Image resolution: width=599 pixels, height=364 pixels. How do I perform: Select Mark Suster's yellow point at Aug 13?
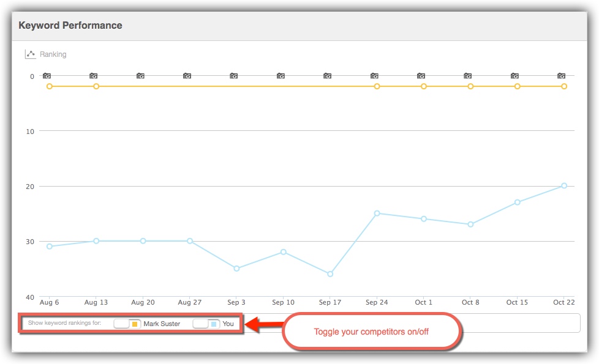coord(96,87)
